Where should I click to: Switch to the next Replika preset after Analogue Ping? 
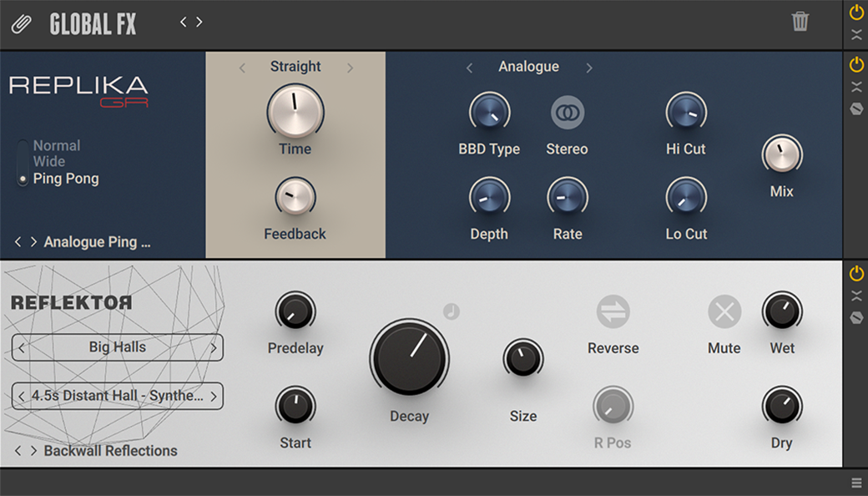(33, 242)
